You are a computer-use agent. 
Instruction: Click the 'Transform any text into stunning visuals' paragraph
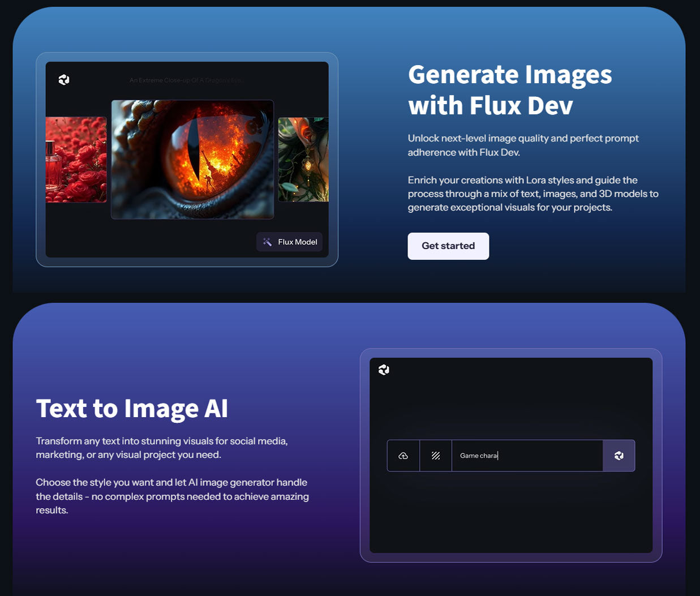click(x=162, y=448)
